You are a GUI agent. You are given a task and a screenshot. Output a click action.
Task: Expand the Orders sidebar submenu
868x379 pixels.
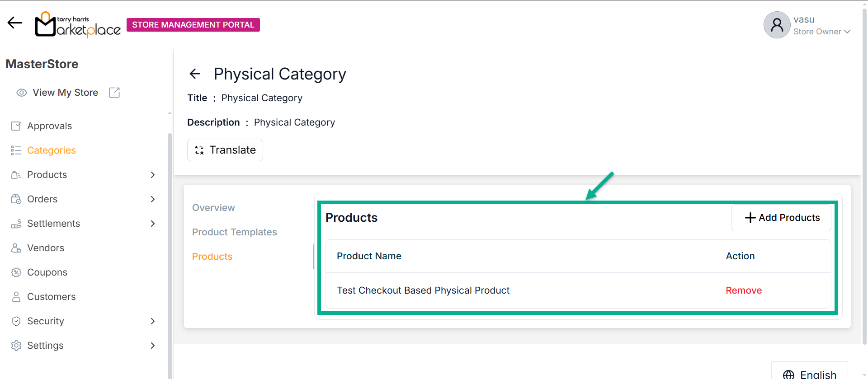pyautogui.click(x=153, y=199)
